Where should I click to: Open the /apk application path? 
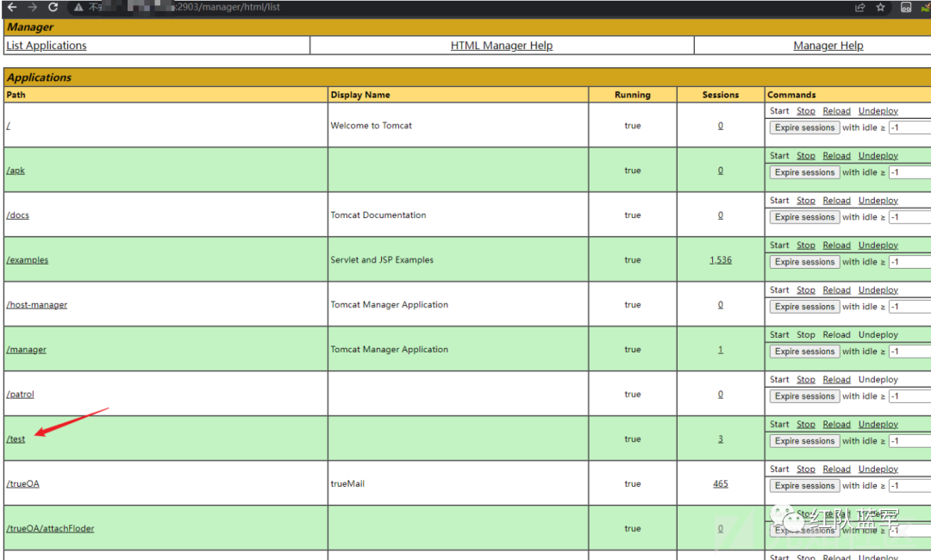[x=16, y=171]
